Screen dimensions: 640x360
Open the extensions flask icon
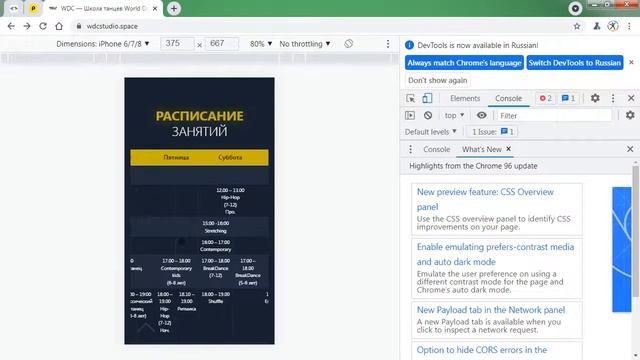tap(596, 26)
